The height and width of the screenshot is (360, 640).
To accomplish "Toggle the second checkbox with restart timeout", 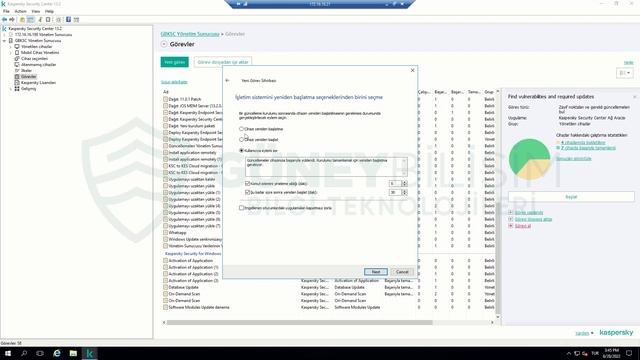I will 247,192.
